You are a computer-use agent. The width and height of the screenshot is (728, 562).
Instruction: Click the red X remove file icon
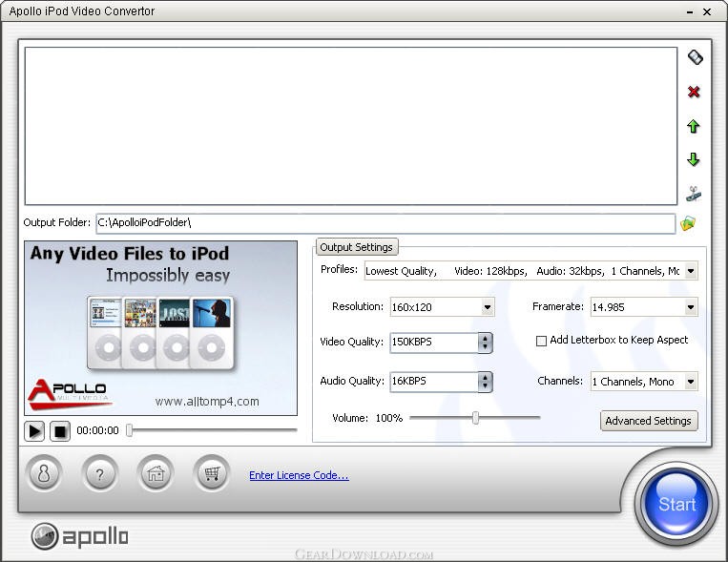694,92
